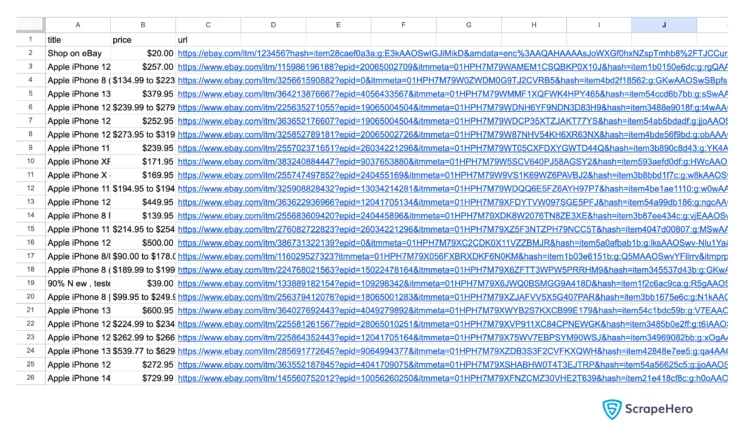Select the $729.99 price cell
This screenshot has height=439, width=744.
coord(143,378)
